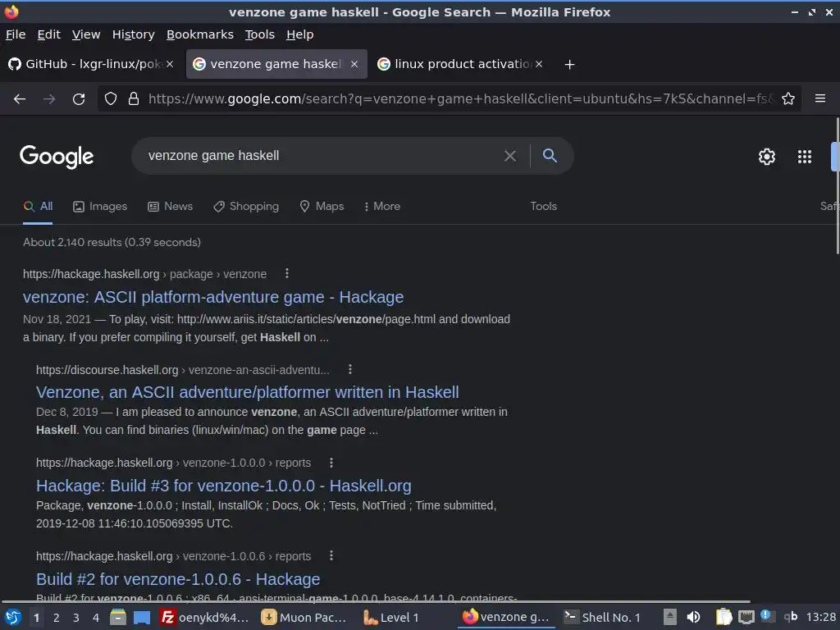
Task: Click the Google search text field
Action: pyautogui.click(x=322, y=156)
